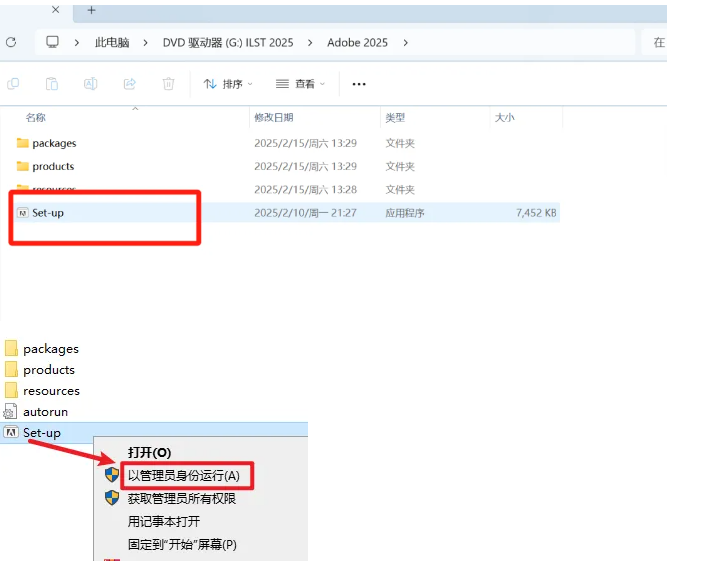The width and height of the screenshot is (709, 568).
Task: Select packages folder in Explorer list
Action: pos(47,143)
